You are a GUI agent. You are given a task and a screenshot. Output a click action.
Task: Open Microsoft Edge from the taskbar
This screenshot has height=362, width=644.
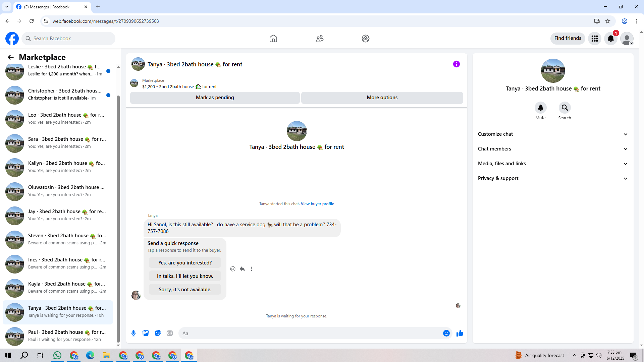[90, 355]
